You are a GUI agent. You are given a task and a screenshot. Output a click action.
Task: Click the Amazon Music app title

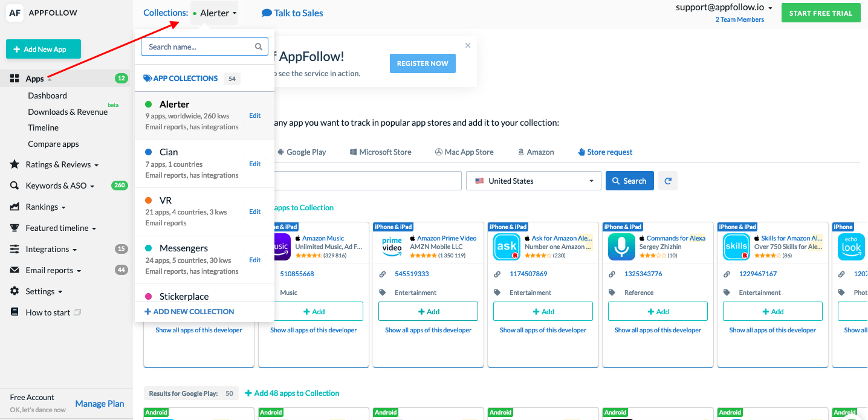tap(323, 238)
